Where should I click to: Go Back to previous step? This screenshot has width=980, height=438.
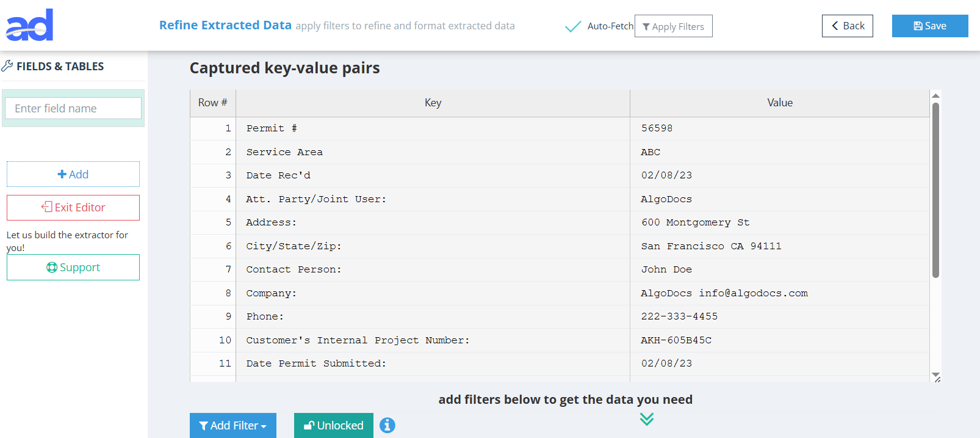[x=848, y=26]
